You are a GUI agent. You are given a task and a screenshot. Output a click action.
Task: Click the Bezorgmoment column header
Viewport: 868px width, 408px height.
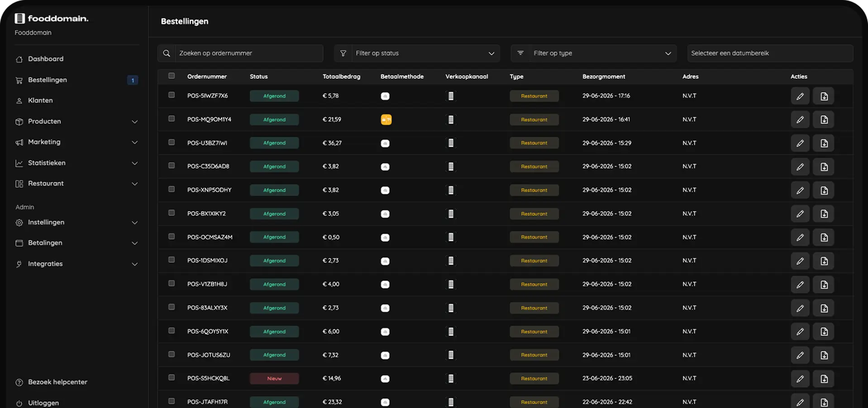pos(604,77)
